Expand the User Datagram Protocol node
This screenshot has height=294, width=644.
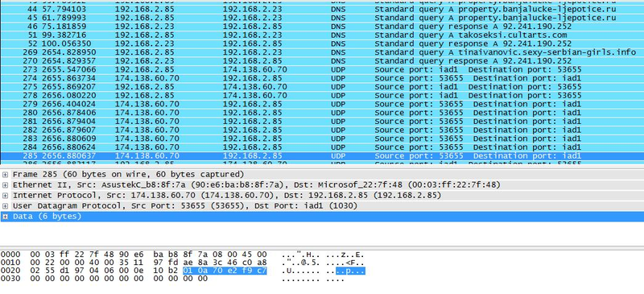5,206
